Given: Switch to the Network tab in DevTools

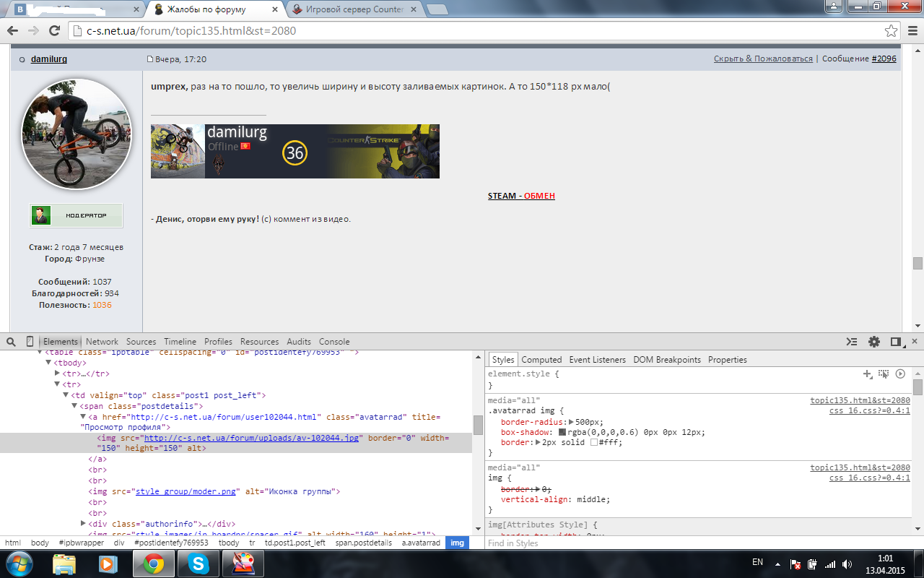Looking at the screenshot, I should click(x=102, y=342).
